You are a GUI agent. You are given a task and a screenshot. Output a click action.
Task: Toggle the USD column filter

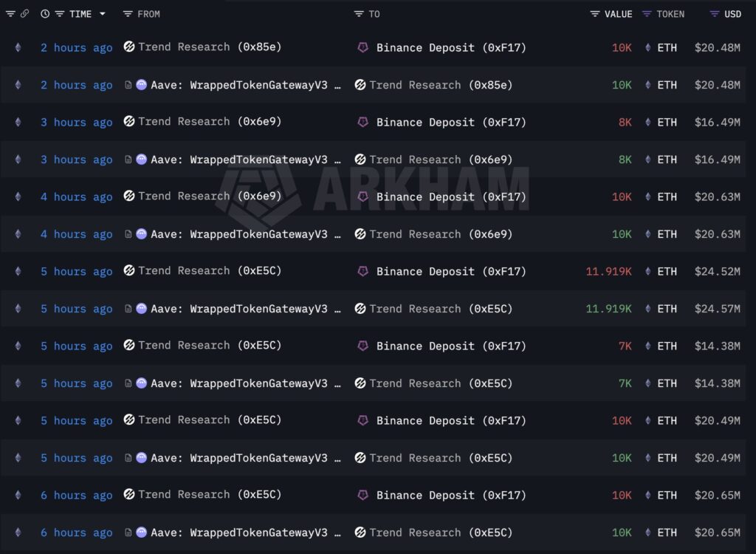click(714, 14)
